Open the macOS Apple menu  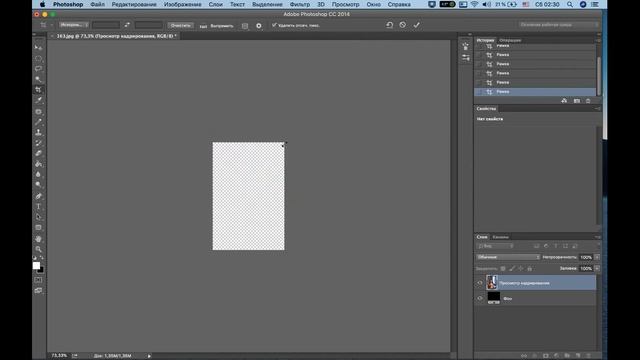pos(42,4)
